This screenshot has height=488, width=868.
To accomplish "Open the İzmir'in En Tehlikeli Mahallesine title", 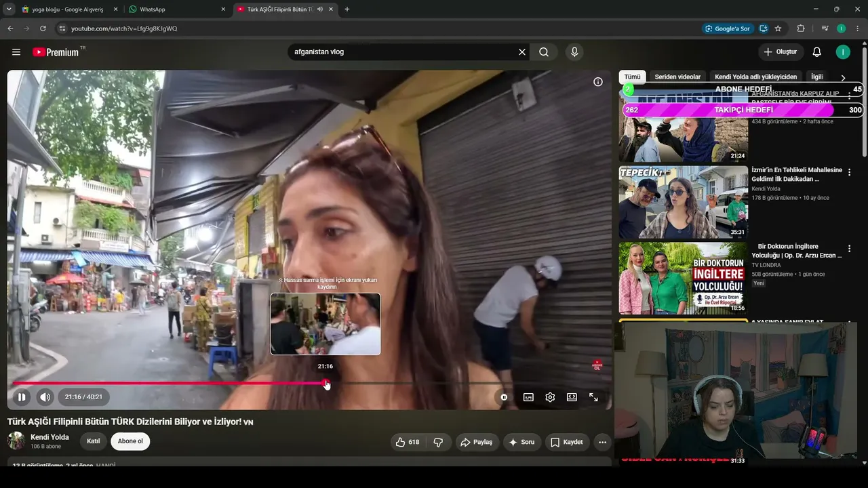I will pos(797,174).
